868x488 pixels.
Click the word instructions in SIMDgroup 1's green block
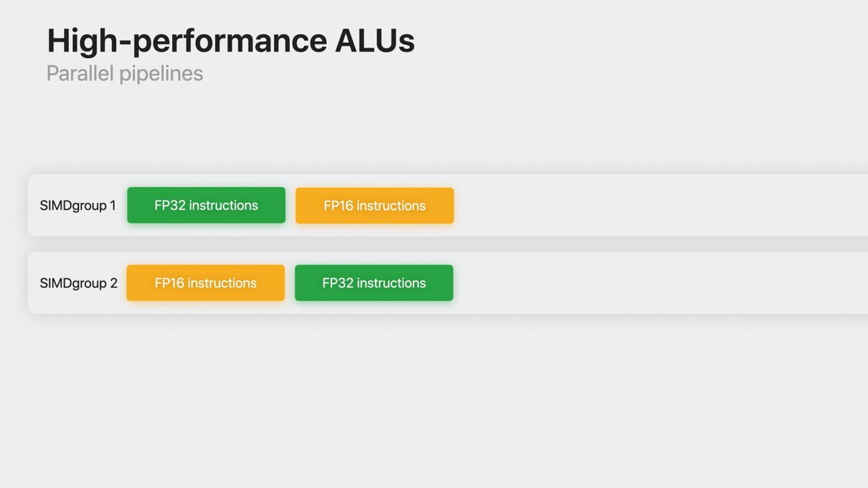[x=224, y=205]
